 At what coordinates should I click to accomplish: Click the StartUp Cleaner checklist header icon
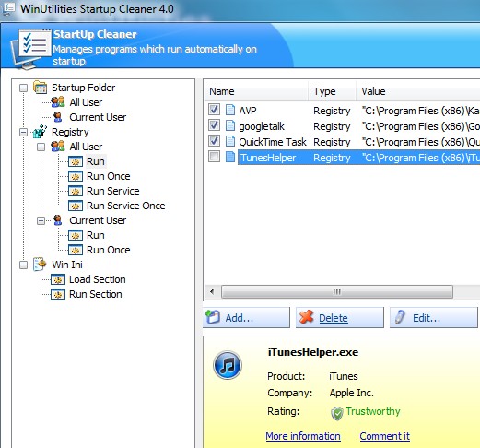pos(31,49)
